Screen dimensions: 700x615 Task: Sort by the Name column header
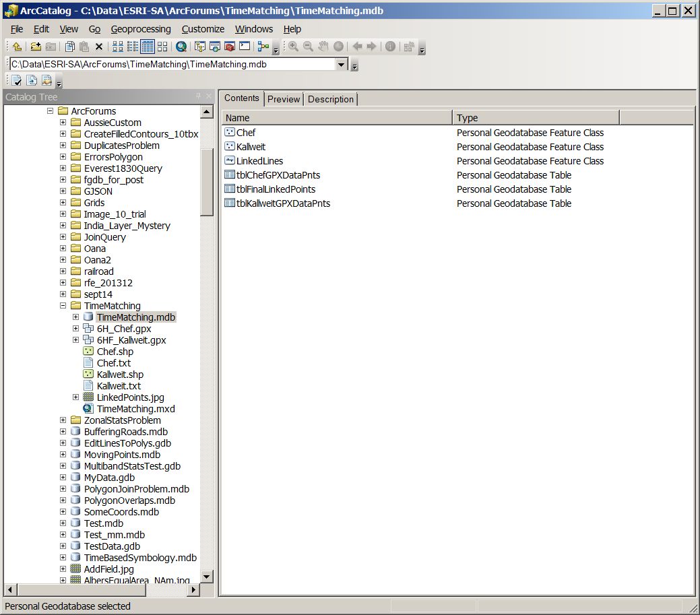(337, 118)
